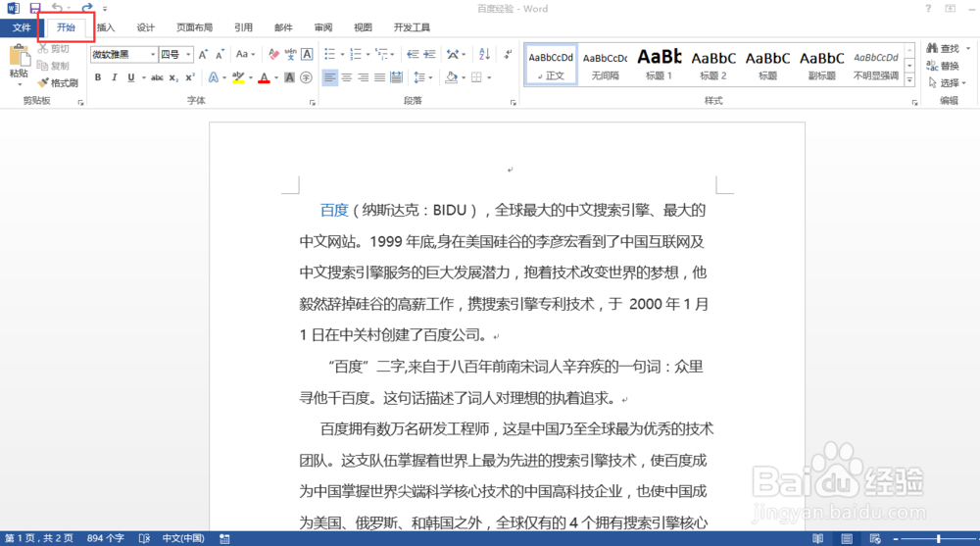Click Grow Font icon
Viewport: 980px width, 546px height.
point(203,55)
